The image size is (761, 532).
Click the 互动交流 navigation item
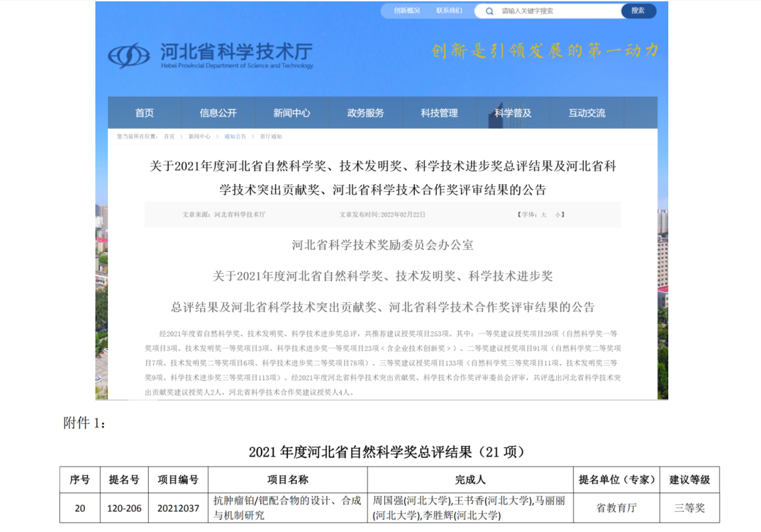point(587,113)
